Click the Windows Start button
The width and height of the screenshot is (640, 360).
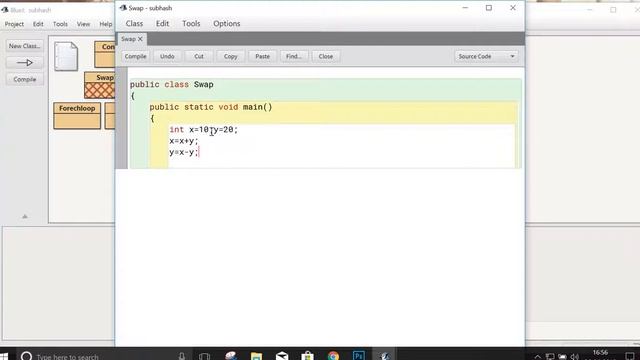coord(5,356)
